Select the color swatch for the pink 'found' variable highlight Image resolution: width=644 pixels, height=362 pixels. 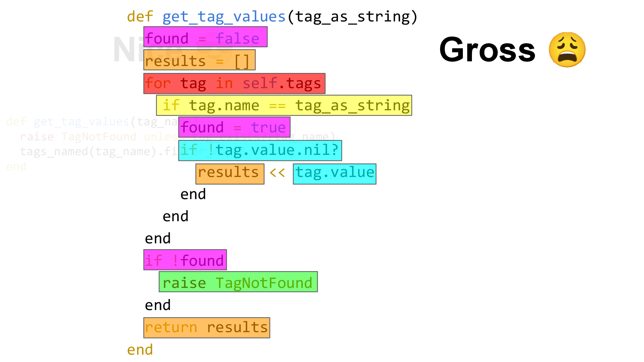[204, 39]
